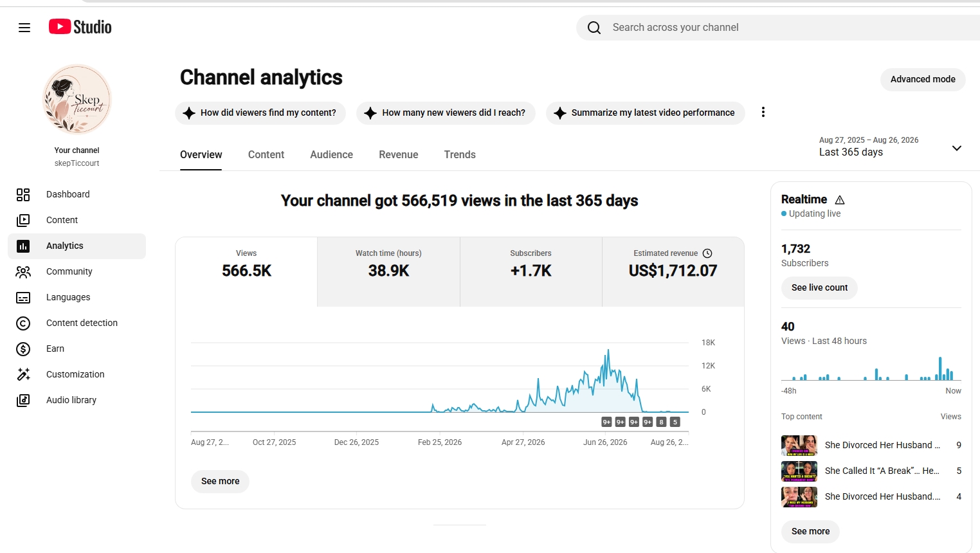Viewport: 980px width, 553px height.
Task: Switch to the Audience tab
Action: tap(331, 154)
